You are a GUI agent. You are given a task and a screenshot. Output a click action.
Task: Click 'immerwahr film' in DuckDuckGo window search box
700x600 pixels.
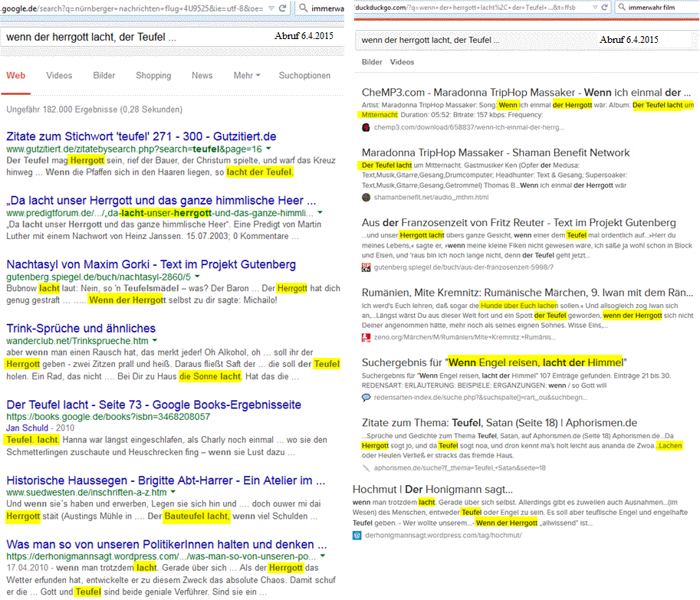click(652, 7)
